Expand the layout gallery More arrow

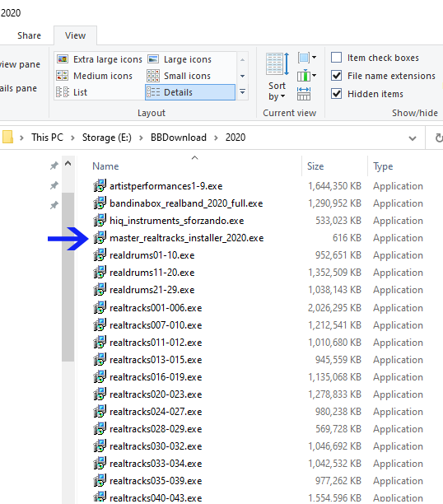[243, 92]
